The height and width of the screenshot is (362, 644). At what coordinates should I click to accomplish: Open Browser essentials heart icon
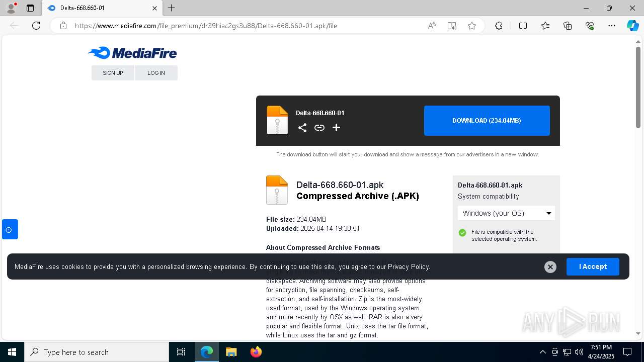pos(590,26)
